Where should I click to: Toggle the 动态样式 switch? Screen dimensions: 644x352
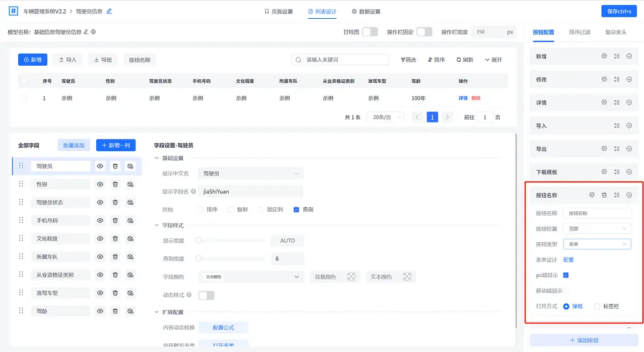[x=206, y=295]
